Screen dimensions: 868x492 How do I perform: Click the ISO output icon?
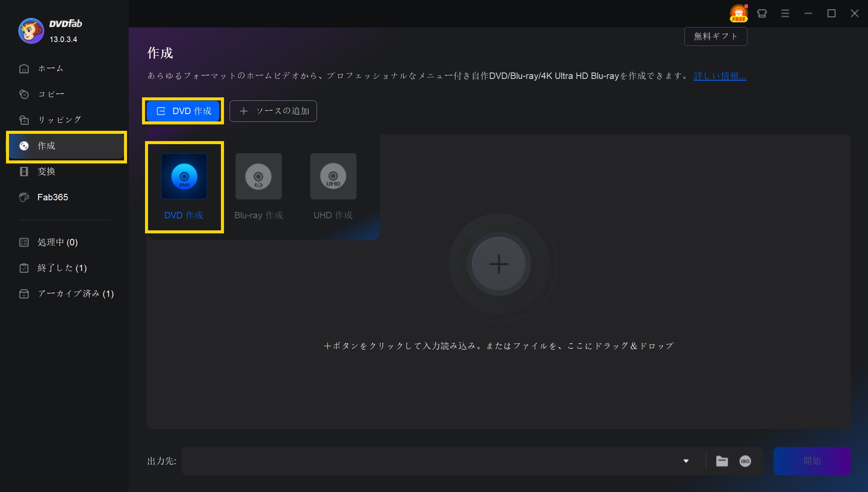(745, 461)
